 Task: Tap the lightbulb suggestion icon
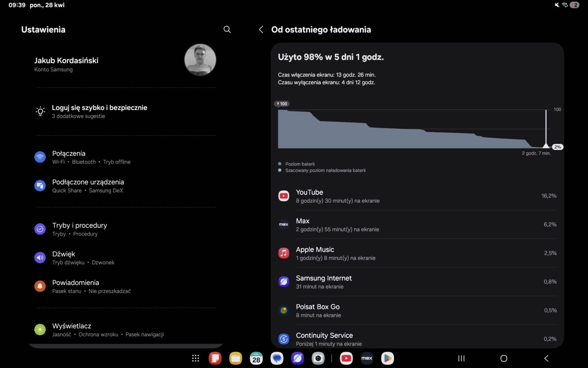pyautogui.click(x=40, y=111)
